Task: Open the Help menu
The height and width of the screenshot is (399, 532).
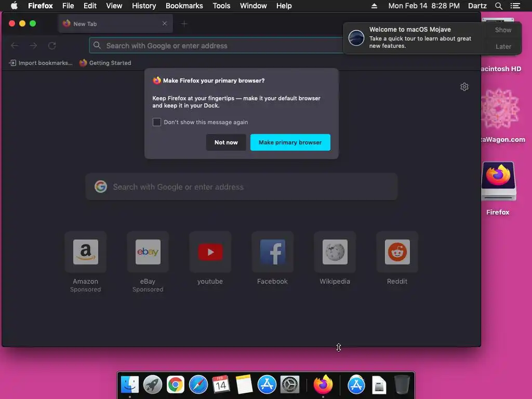Action: point(284,6)
